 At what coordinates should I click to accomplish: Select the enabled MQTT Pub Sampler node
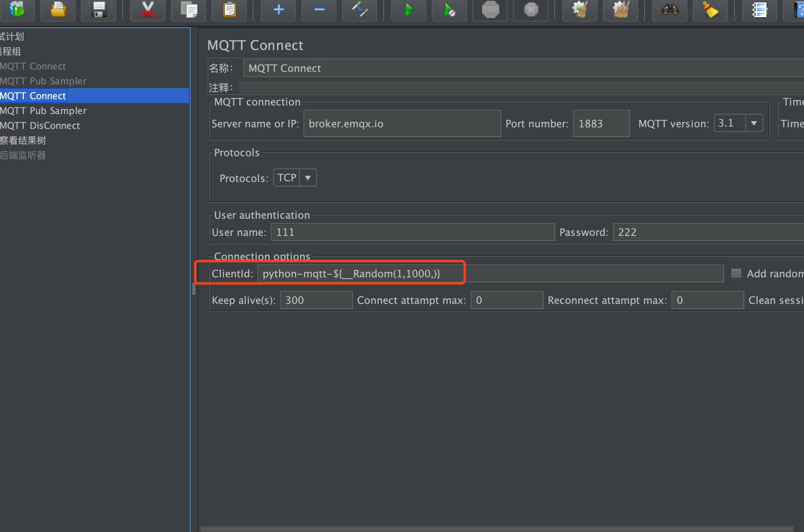[43, 111]
